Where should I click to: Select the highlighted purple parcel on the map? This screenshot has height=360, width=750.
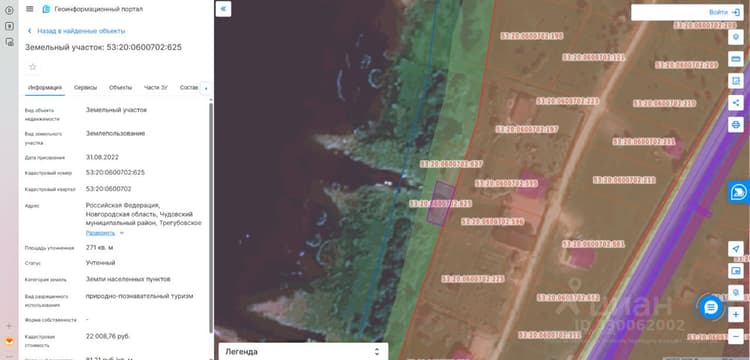click(441, 203)
